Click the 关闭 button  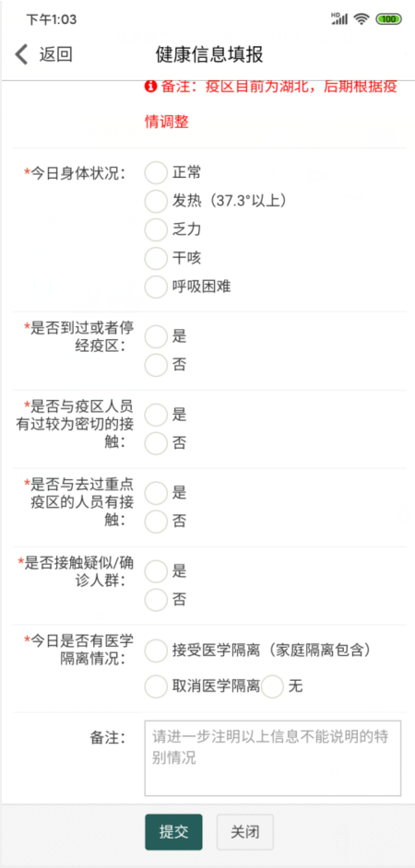click(x=245, y=832)
